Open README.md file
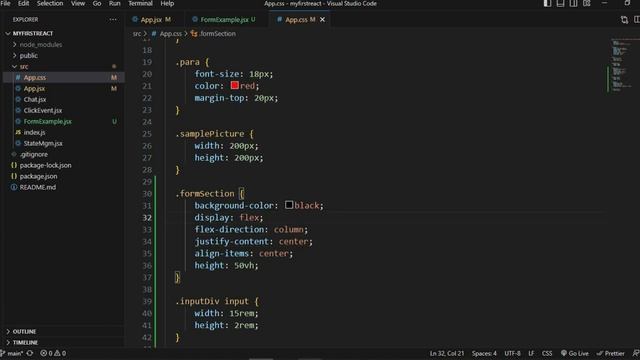Viewport: 640px width, 360px height. coord(38,187)
